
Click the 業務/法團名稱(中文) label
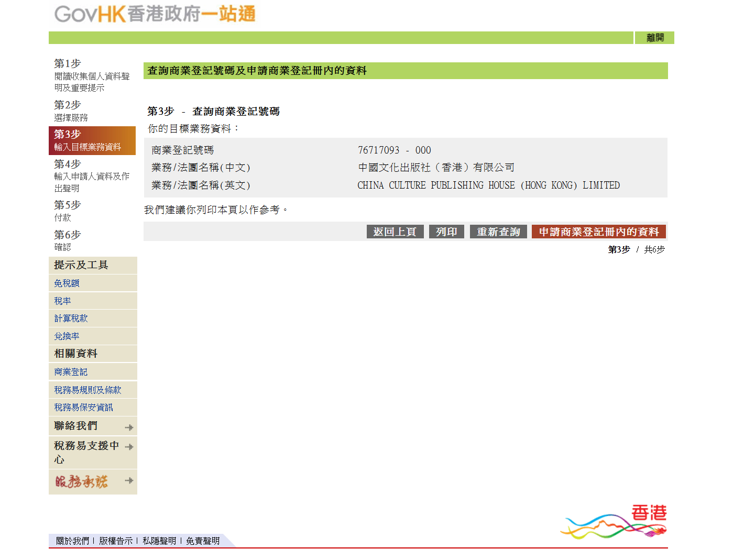pos(201,168)
